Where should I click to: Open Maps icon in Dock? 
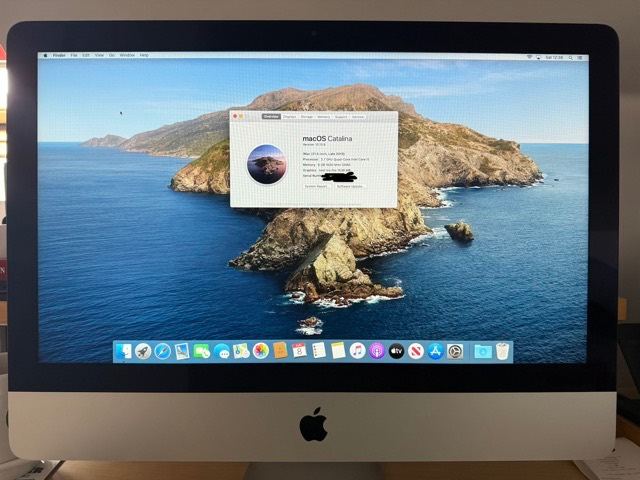(241, 351)
